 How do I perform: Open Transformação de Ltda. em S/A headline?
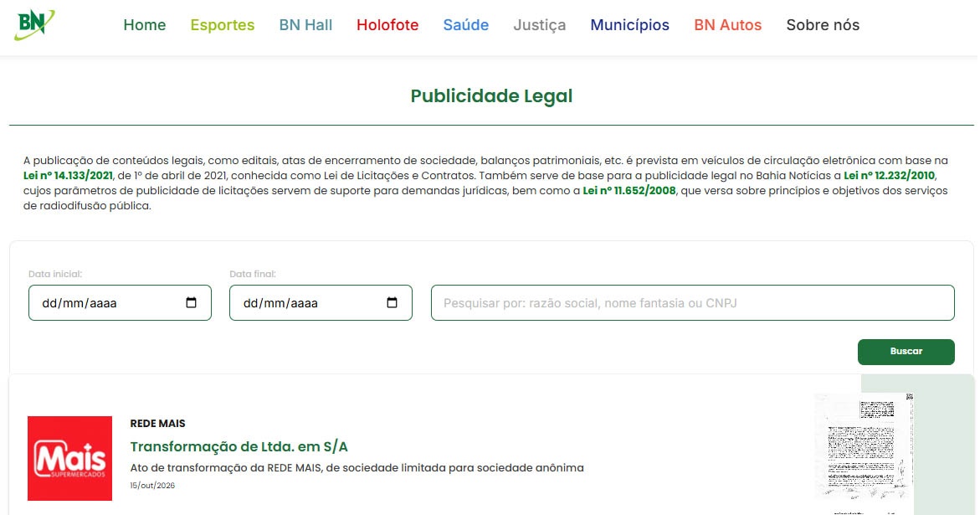pyautogui.click(x=239, y=446)
